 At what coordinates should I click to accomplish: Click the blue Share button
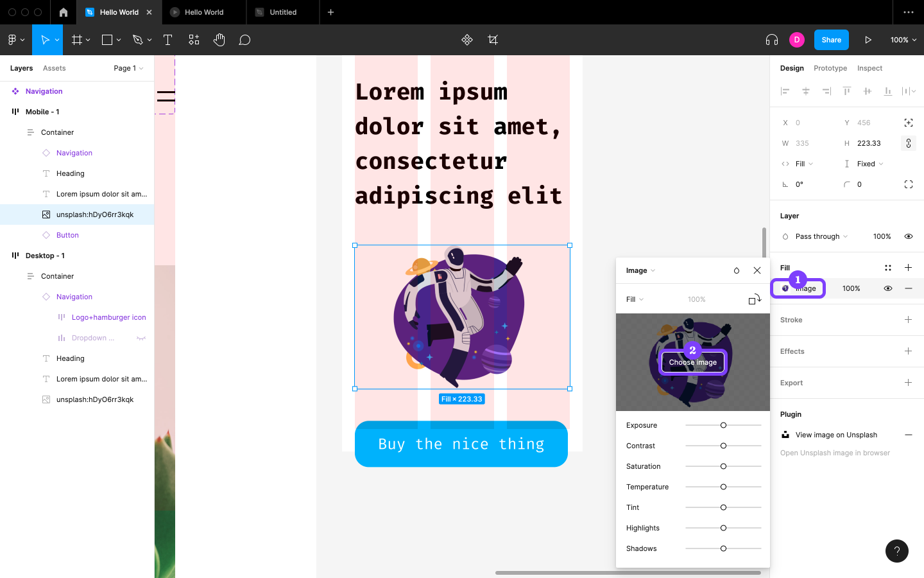(831, 40)
